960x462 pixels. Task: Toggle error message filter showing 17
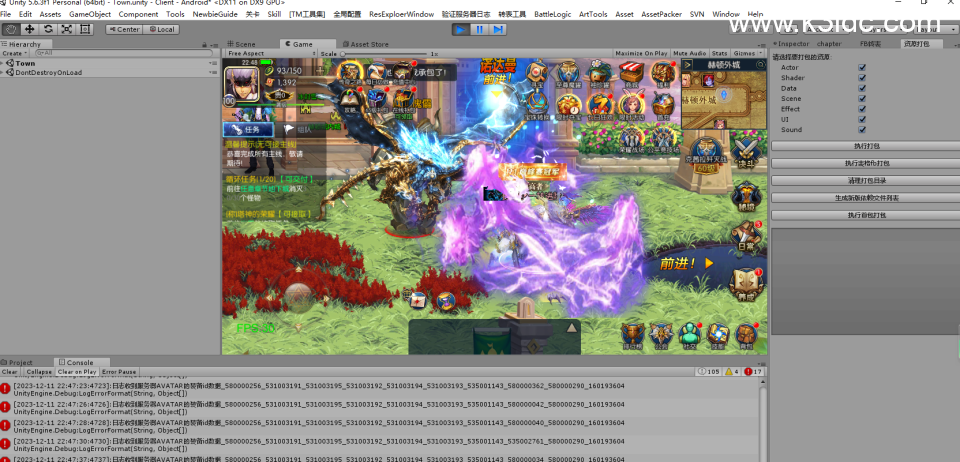click(753, 372)
